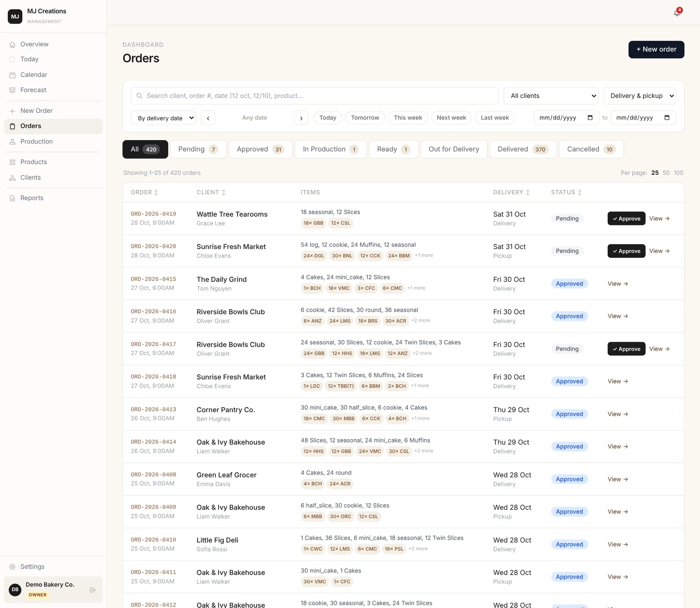Switch to the Delivered tab
This screenshot has width=700, height=608.
[523, 149]
